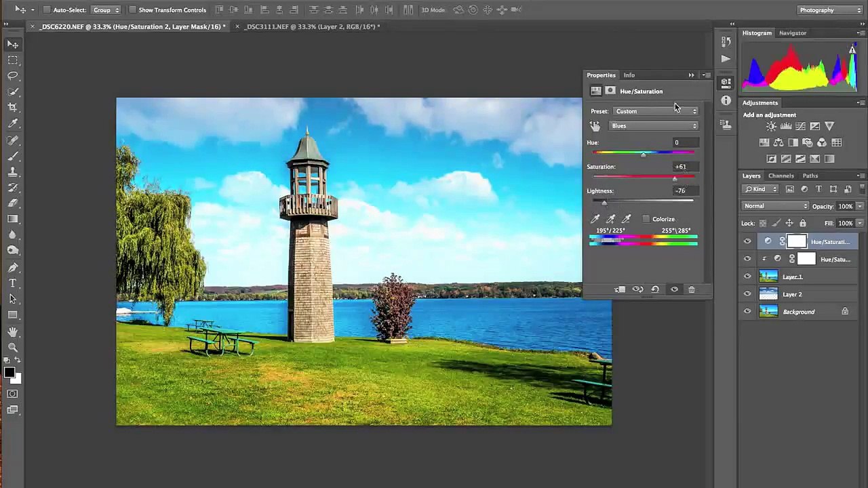Viewport: 868px width, 488px height.
Task: Open the Blues color range dropdown
Action: coord(654,126)
